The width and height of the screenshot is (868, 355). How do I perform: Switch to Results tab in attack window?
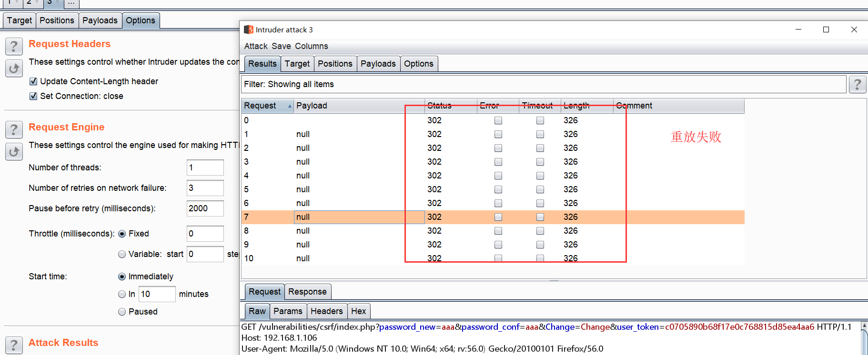(x=262, y=64)
